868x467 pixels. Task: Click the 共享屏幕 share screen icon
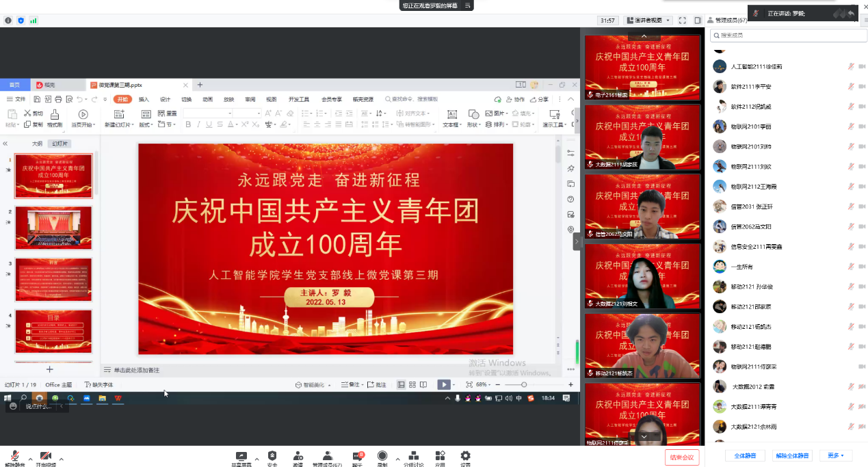point(241,456)
